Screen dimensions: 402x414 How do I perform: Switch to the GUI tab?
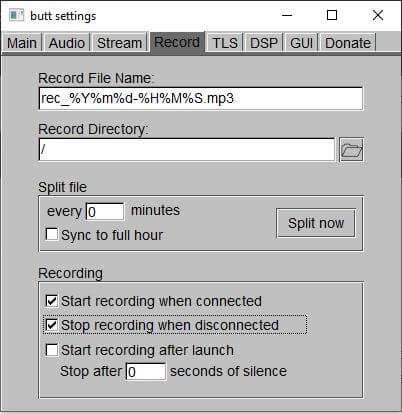pos(301,43)
